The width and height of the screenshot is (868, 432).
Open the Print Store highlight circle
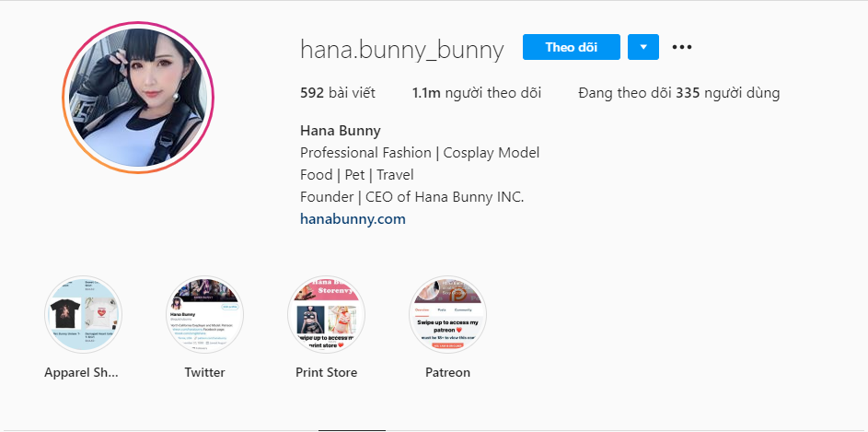point(326,315)
